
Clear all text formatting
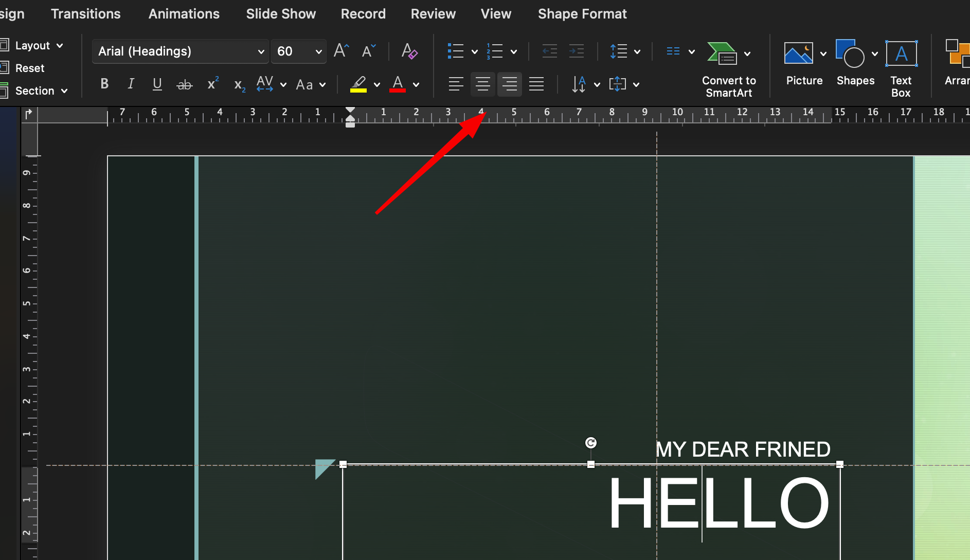pyautogui.click(x=409, y=51)
